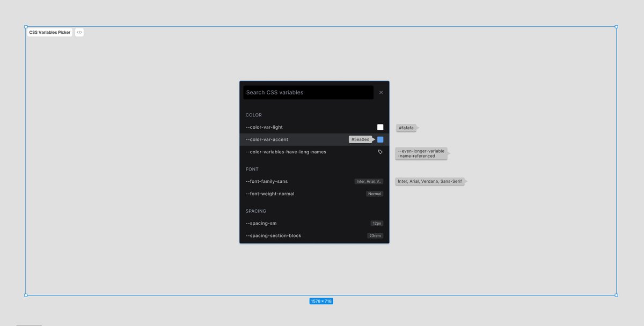Image resolution: width=644 pixels, height=326 pixels.
Task: Select the --color-var-accent variable
Action: point(314,139)
